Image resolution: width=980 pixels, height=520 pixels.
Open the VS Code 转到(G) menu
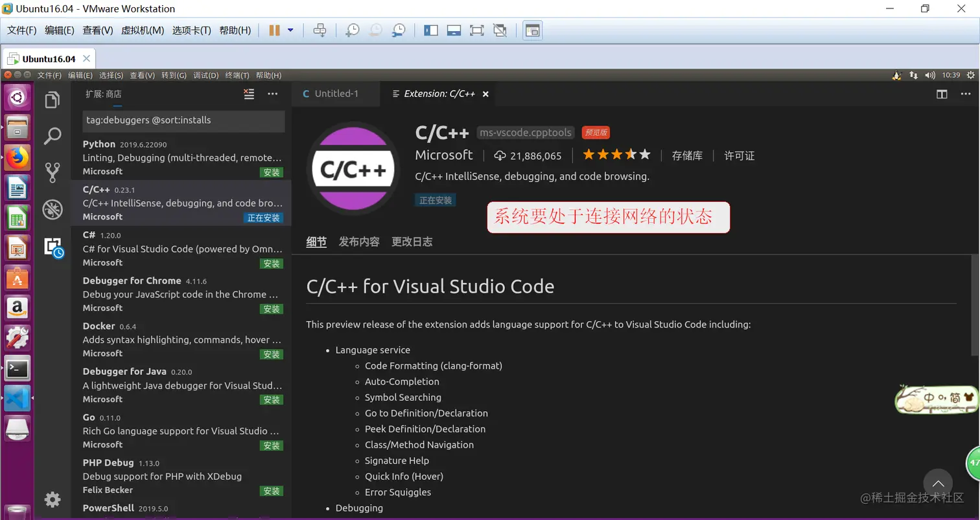pos(174,75)
